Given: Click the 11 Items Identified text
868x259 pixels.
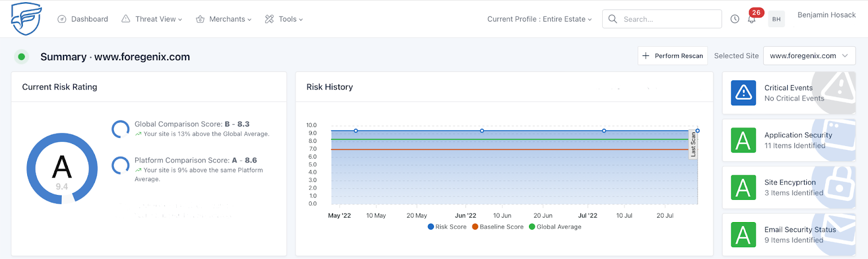Looking at the screenshot, I should pos(795,146).
